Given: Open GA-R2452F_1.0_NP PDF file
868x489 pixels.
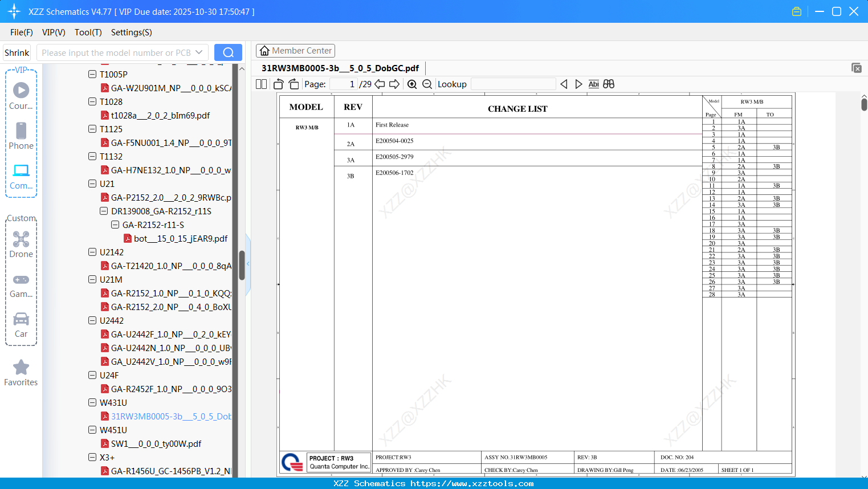Looking at the screenshot, I should 171,389.
